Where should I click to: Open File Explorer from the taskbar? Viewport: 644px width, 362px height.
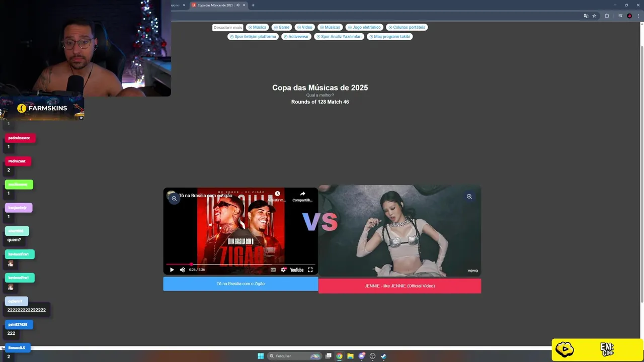(x=350, y=356)
